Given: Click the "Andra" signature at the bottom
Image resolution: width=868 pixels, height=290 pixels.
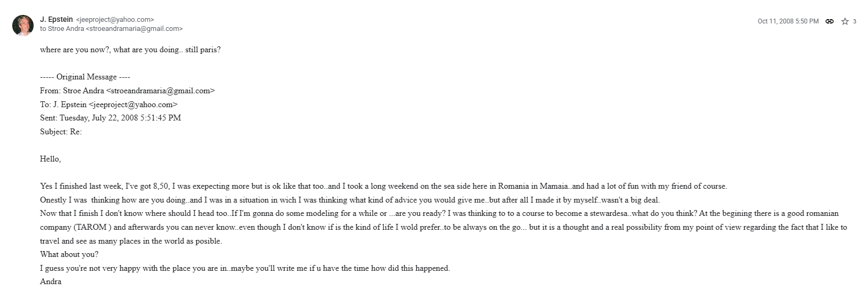Looking at the screenshot, I should coord(51,281).
